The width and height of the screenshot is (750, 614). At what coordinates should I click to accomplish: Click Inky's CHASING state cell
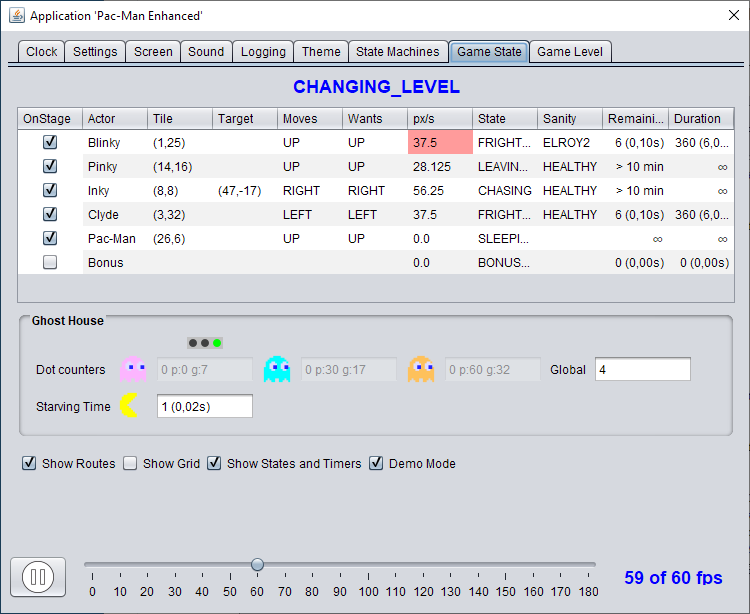coord(505,190)
